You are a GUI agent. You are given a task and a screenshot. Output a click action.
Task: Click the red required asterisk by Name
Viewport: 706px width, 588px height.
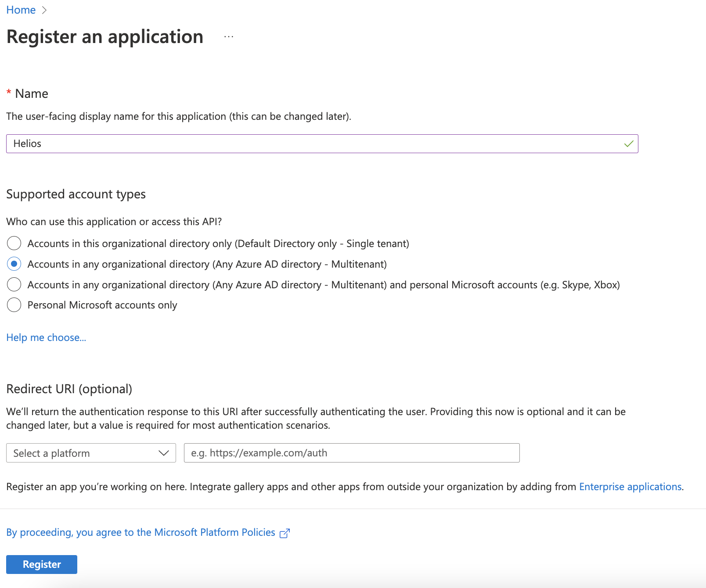pos(9,93)
